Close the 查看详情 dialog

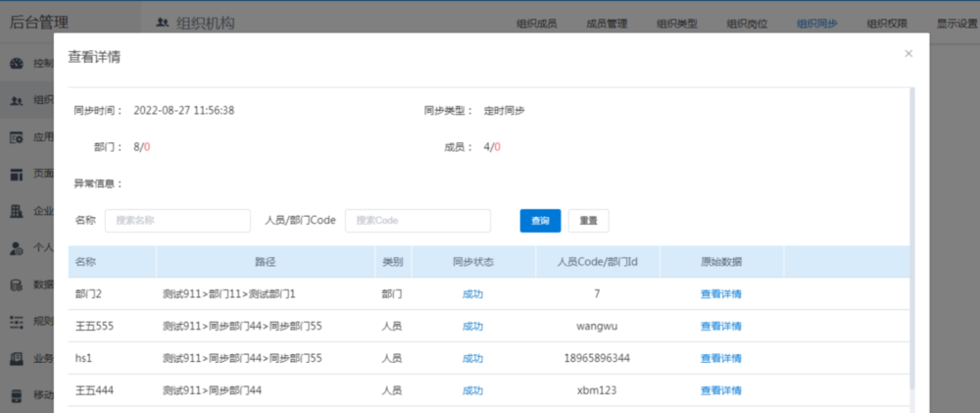(x=907, y=54)
